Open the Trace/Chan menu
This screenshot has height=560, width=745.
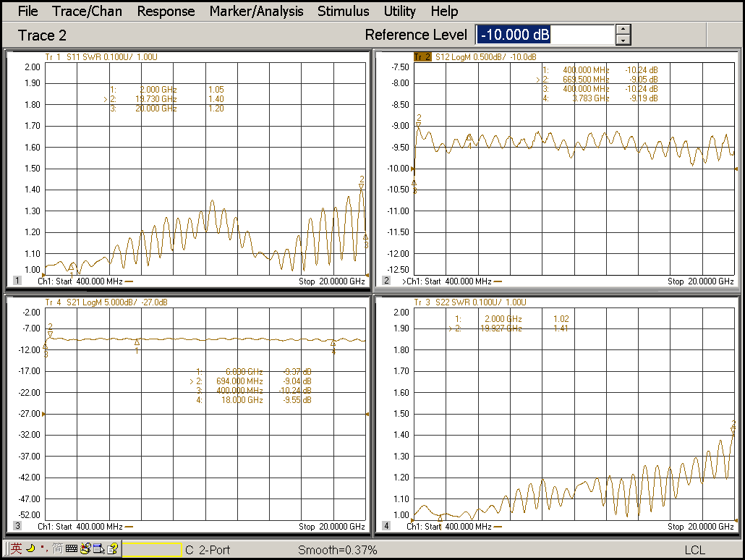87,11
